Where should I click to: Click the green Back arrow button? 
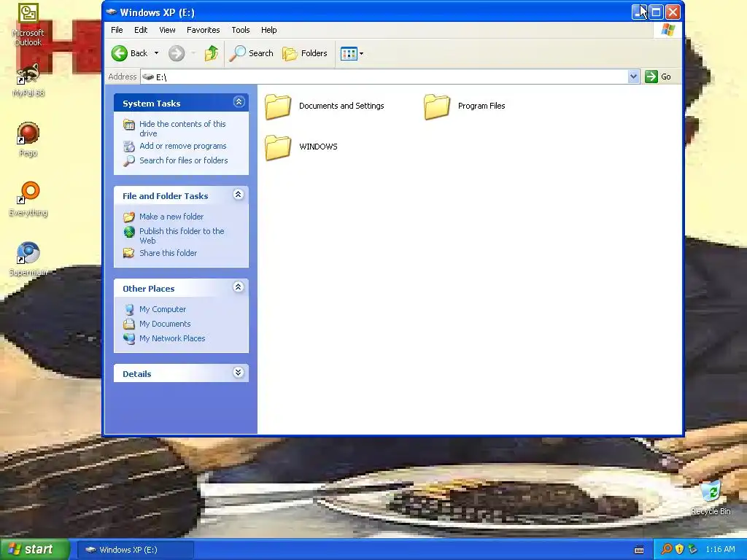coord(120,53)
